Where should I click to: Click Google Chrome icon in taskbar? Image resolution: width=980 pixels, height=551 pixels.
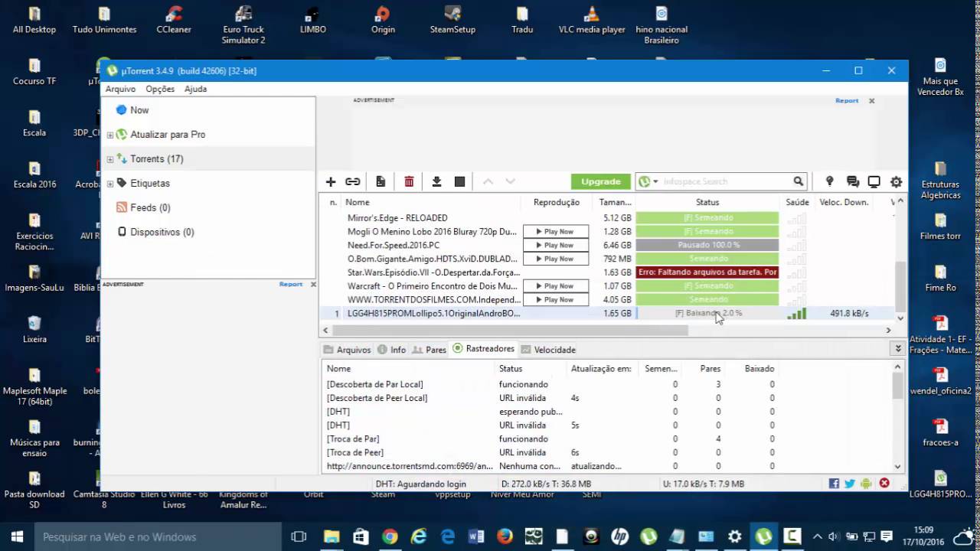pos(390,536)
